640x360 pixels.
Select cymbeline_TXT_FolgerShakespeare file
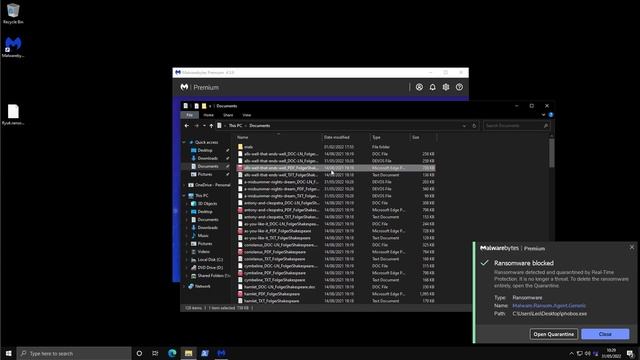click(336, 280)
